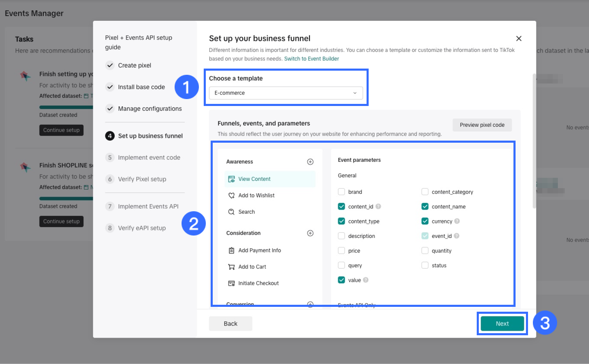Click the Search magnifier icon
The height and width of the screenshot is (364, 589).
pyautogui.click(x=231, y=212)
